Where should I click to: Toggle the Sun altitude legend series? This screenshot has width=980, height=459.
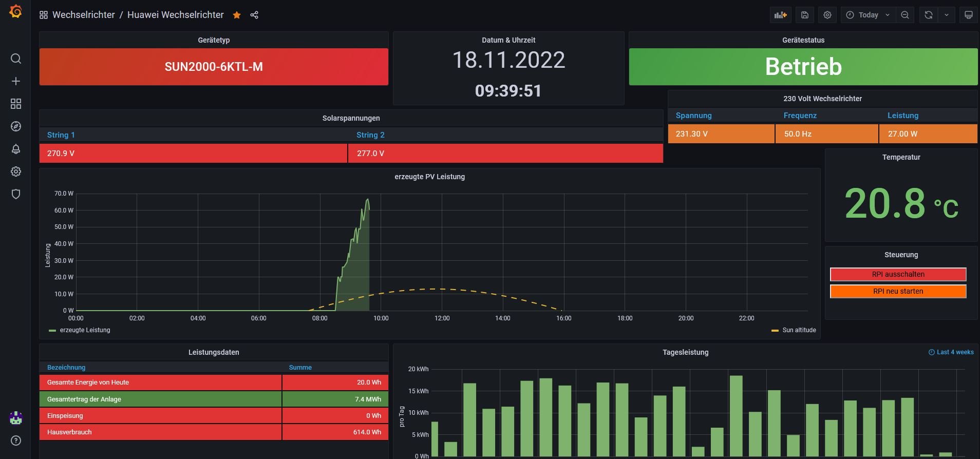(799, 330)
